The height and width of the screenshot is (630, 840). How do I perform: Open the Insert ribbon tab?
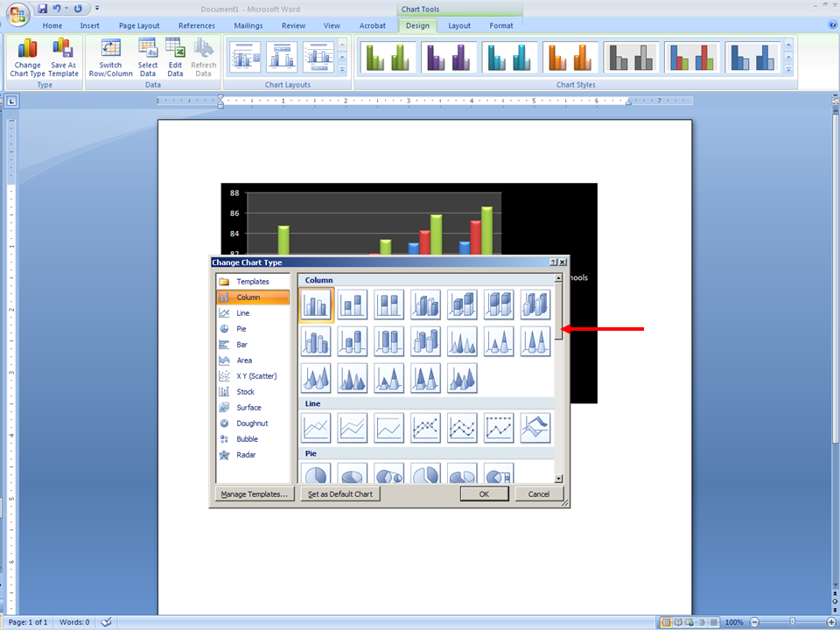click(x=89, y=25)
